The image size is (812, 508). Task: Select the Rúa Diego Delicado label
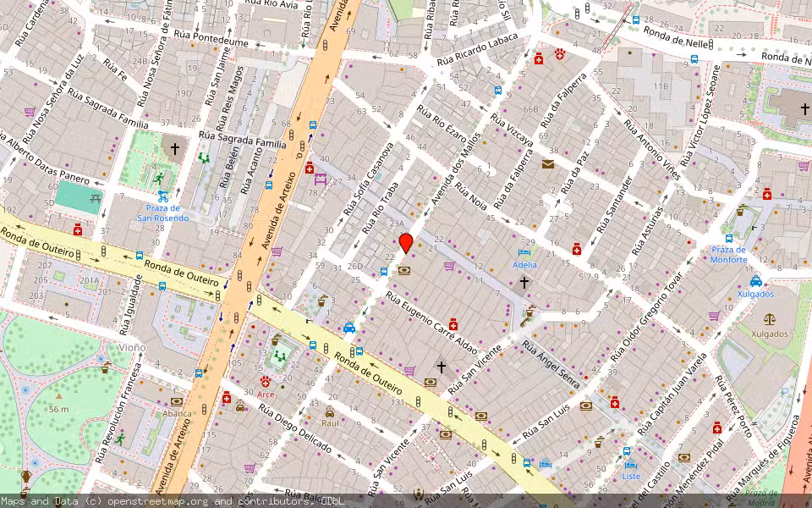point(294,428)
